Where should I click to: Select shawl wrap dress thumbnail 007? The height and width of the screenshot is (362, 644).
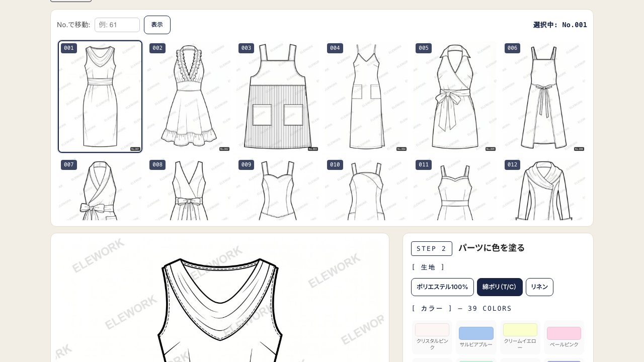point(100,189)
